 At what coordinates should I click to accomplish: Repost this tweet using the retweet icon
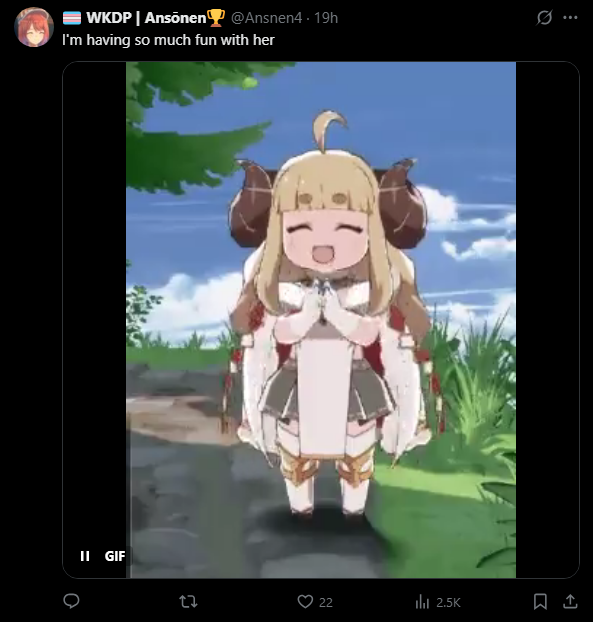(x=188, y=602)
